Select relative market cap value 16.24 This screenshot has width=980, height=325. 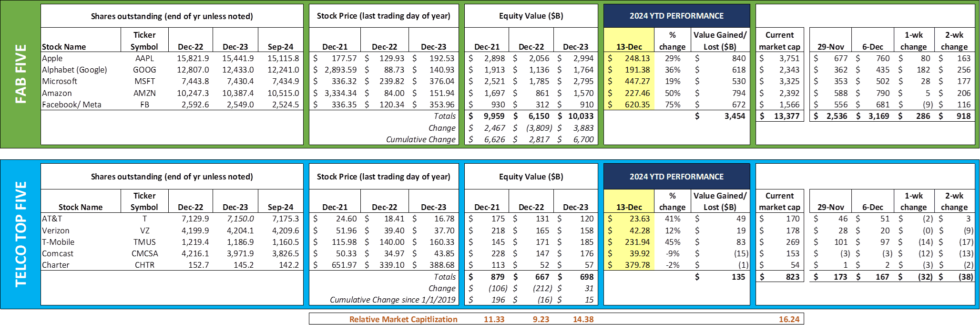(x=789, y=319)
